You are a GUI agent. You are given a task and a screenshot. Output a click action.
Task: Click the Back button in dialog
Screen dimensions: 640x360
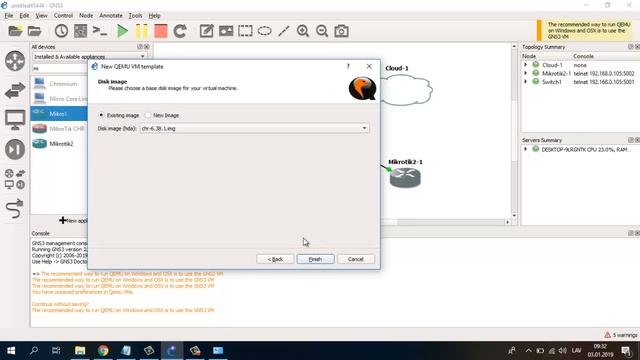point(275,259)
